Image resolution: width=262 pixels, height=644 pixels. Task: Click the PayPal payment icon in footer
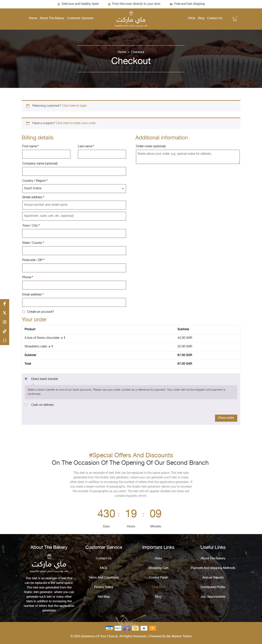click(x=118, y=628)
